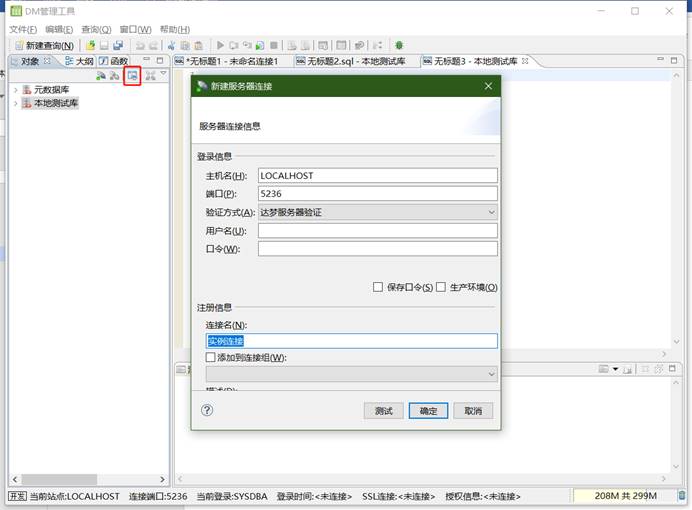Click the green bug debug icon

click(399, 45)
